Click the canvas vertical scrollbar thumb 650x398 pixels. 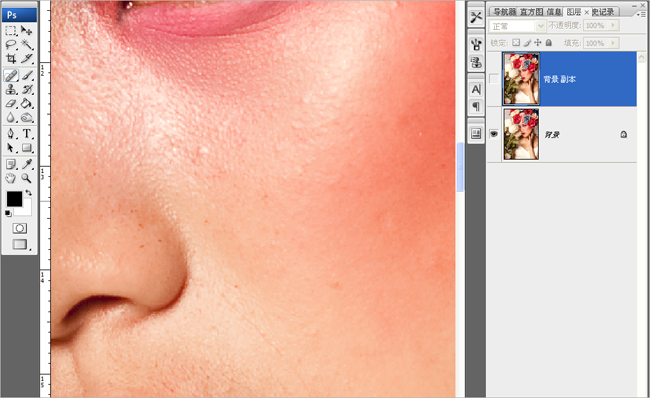(x=460, y=166)
